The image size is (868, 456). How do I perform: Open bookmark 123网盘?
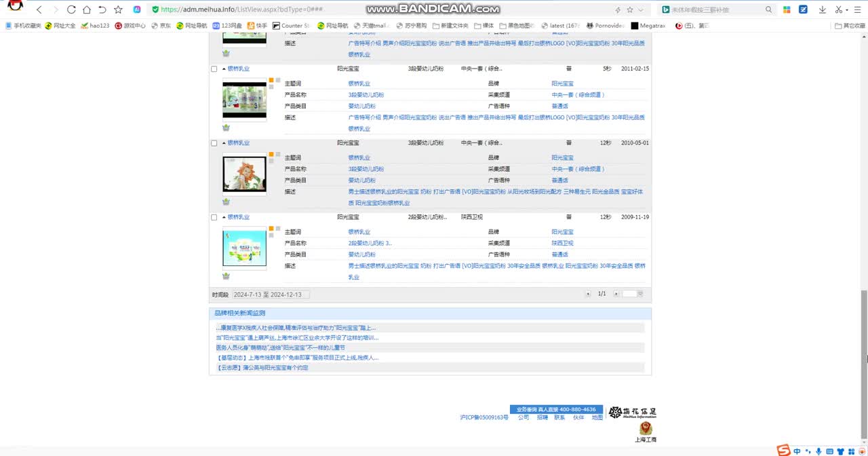coord(227,26)
